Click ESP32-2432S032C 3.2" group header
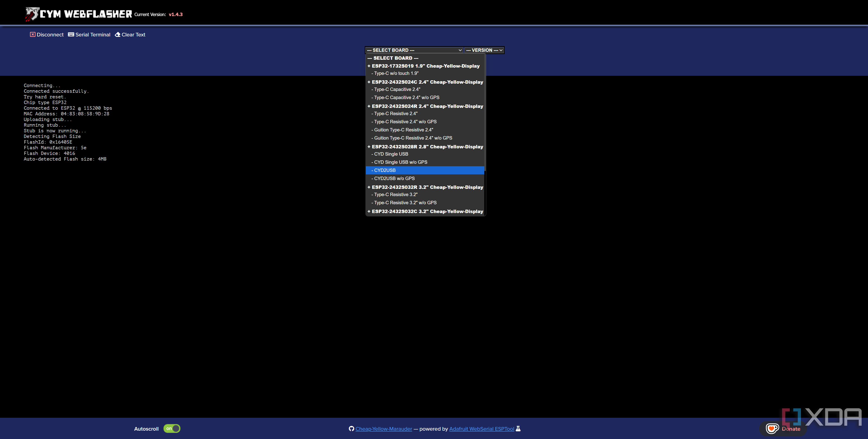Screen dimensions: 868x439 [425, 211]
